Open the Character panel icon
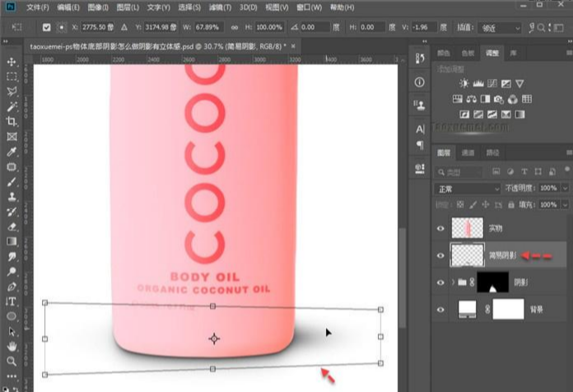Image resolution: width=573 pixels, height=392 pixels. point(420,129)
